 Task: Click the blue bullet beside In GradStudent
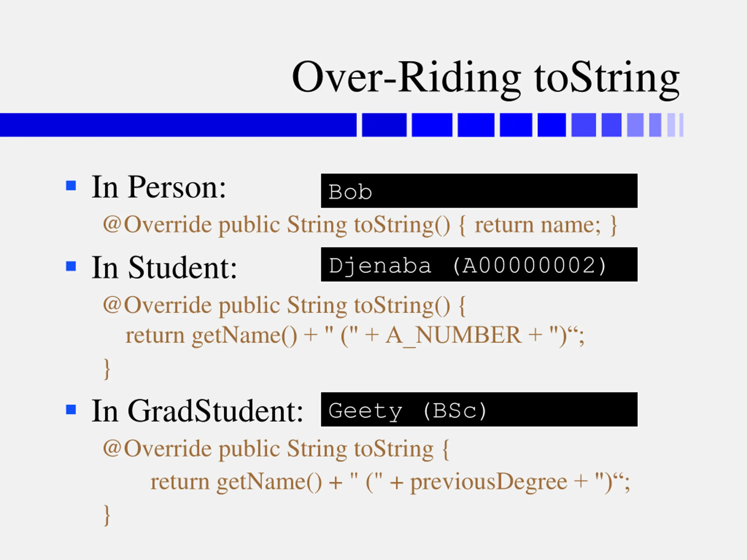pos(71,409)
